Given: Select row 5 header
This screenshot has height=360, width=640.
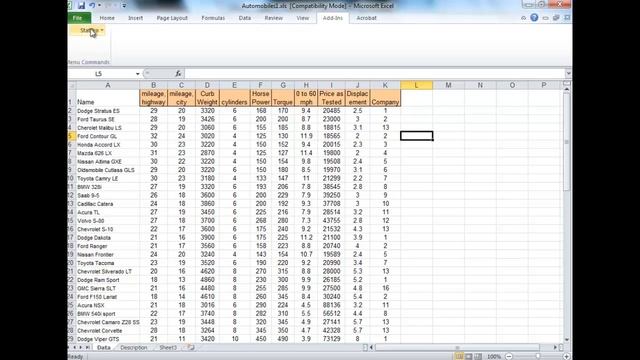Looking at the screenshot, I should pos(71,136).
